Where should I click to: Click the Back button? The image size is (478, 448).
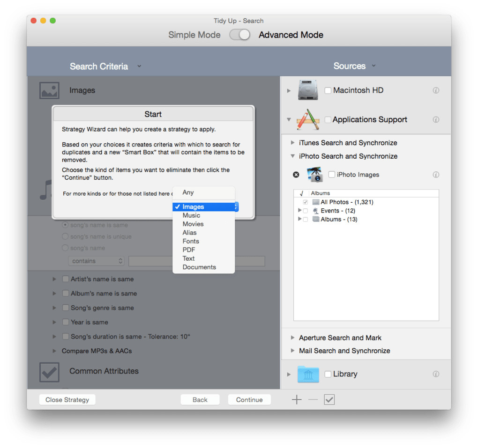200,400
